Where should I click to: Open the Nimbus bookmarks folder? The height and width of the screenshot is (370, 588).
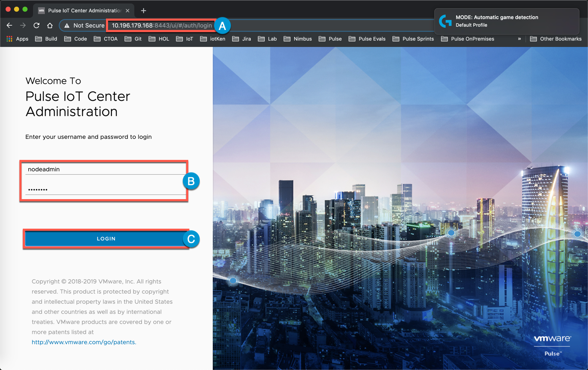click(298, 39)
